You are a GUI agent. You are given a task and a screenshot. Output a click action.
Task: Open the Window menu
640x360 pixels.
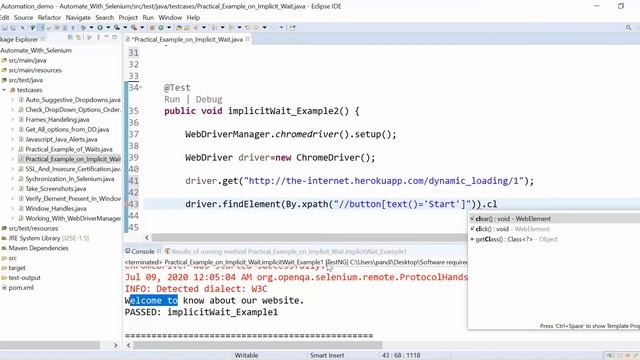pyautogui.click(x=170, y=18)
